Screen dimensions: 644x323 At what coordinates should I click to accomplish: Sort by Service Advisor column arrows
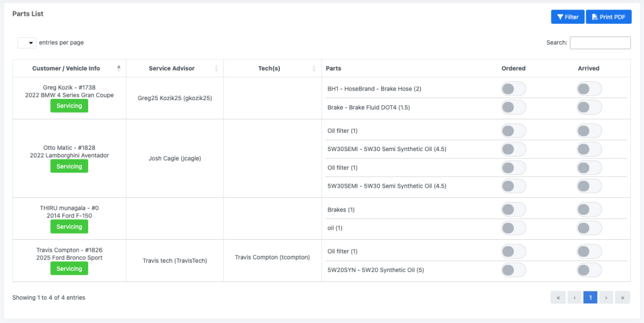point(216,68)
